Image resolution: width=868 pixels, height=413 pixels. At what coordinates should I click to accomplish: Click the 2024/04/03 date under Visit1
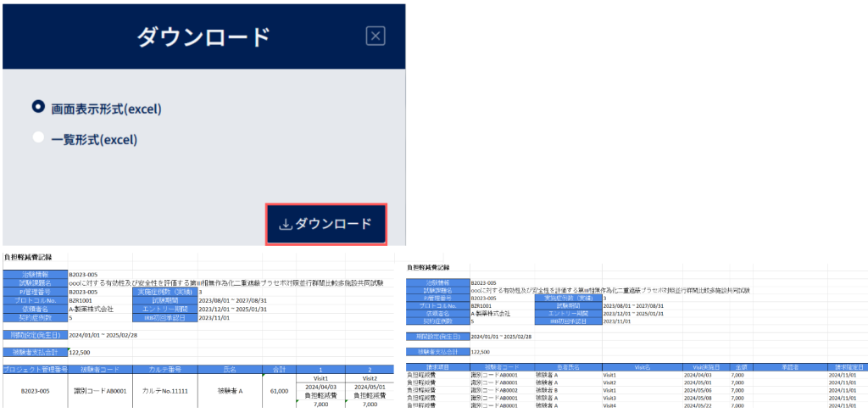click(x=320, y=387)
